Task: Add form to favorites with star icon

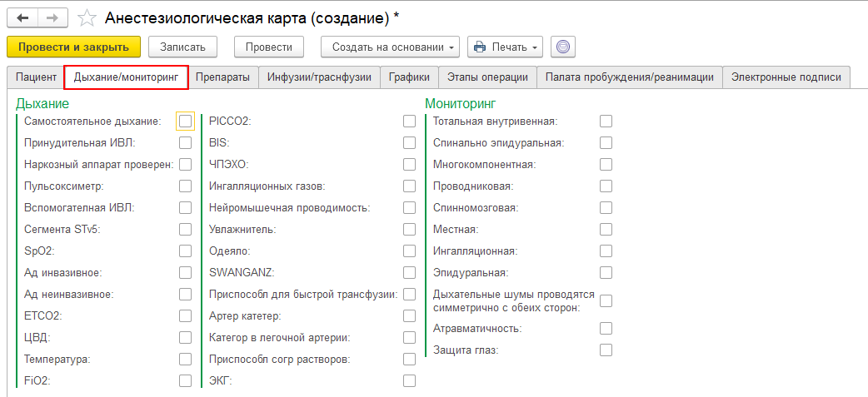Action: 87,17
